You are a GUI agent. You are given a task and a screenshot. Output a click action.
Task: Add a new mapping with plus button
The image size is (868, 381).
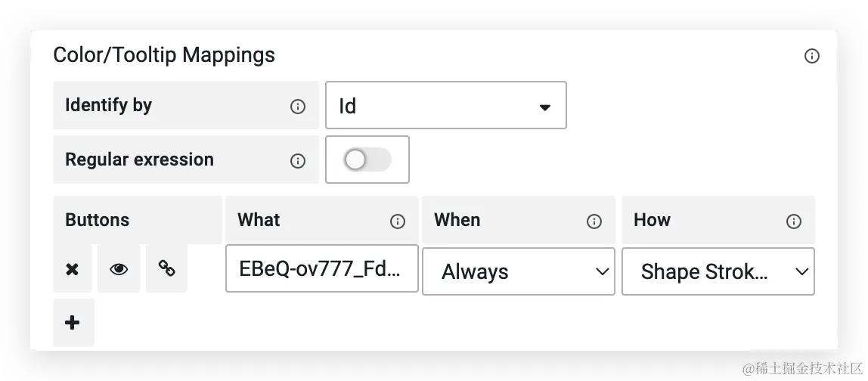[x=73, y=322]
